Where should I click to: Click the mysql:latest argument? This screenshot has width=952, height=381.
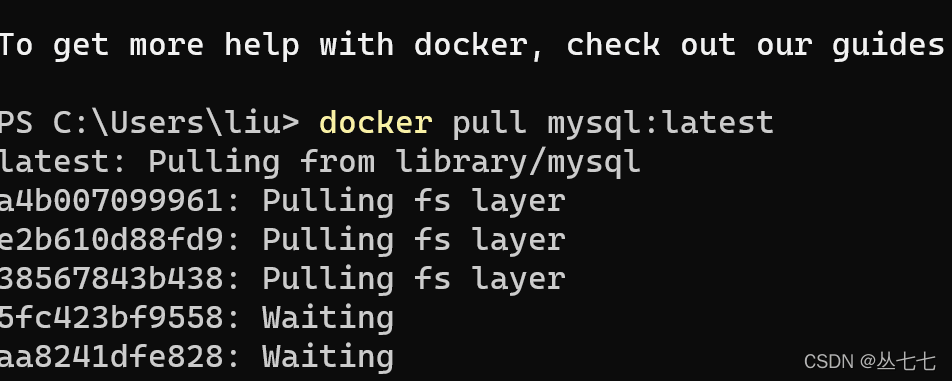click(661, 125)
